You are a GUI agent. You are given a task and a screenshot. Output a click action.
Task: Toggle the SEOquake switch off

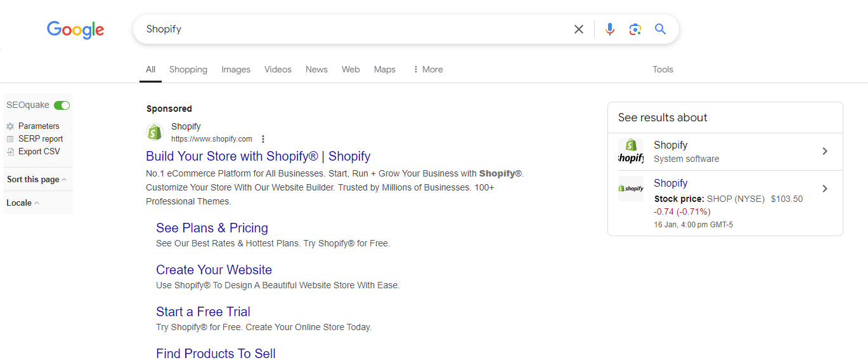62,105
